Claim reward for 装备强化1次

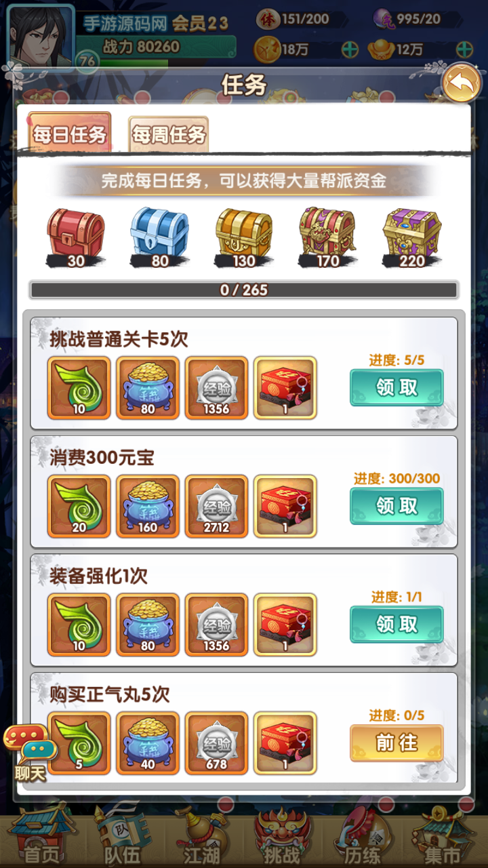point(396,624)
